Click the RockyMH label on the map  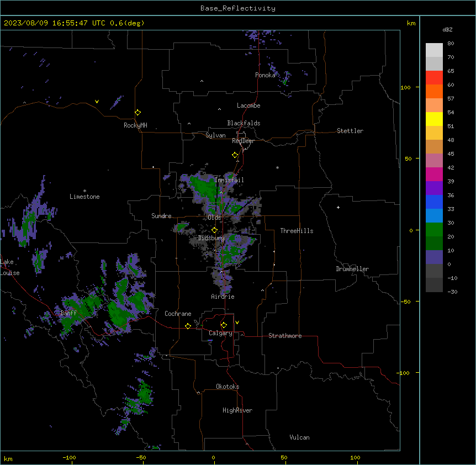click(135, 125)
